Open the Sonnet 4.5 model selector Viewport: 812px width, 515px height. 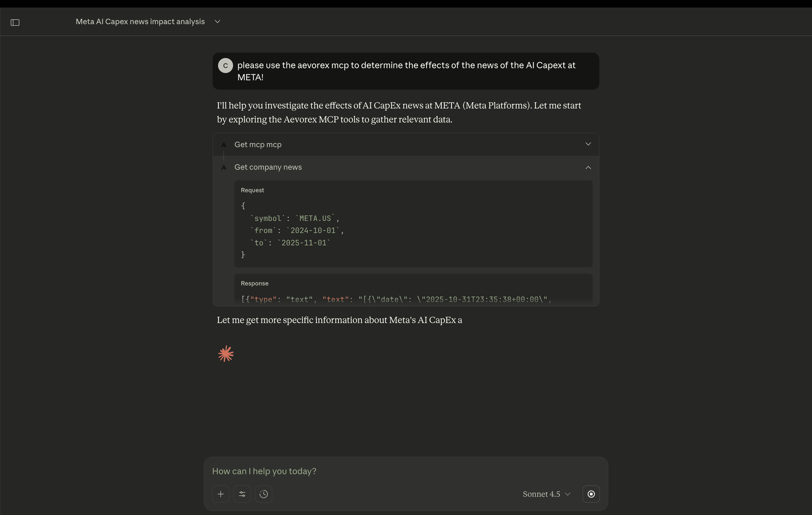pos(546,494)
